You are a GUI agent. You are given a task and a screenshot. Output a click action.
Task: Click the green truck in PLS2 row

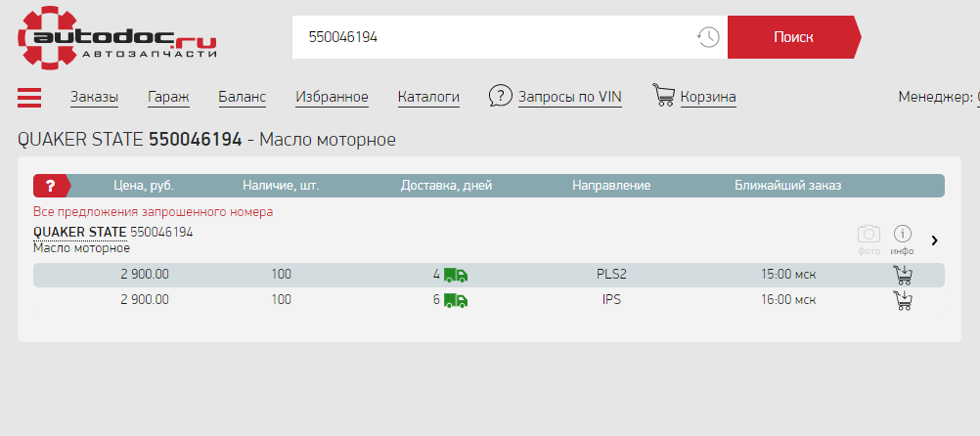point(456,275)
